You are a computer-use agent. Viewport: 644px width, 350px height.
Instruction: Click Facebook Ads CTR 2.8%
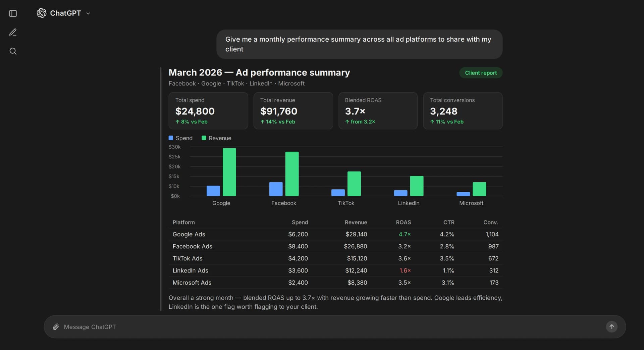pos(447,246)
